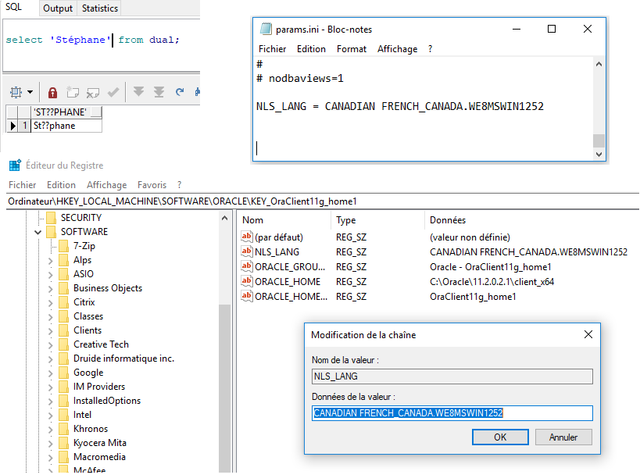Click the Données column header
640x474 pixels.
pos(447,220)
